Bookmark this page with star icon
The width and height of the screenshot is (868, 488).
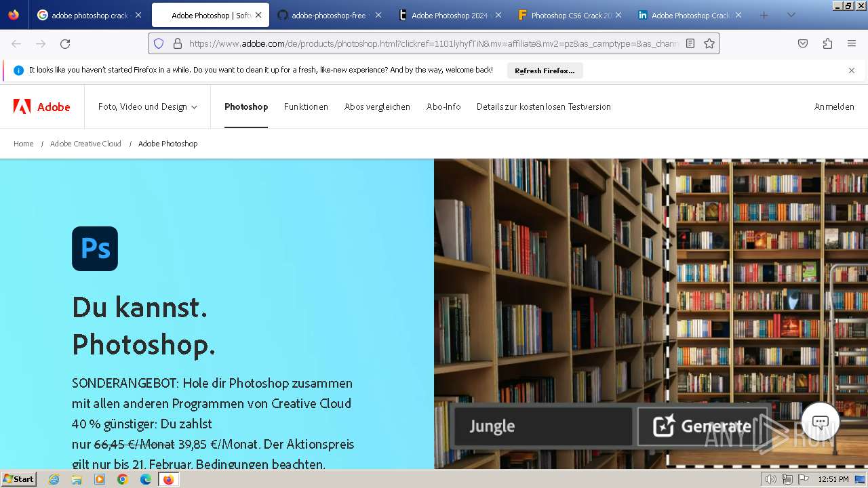coord(709,43)
